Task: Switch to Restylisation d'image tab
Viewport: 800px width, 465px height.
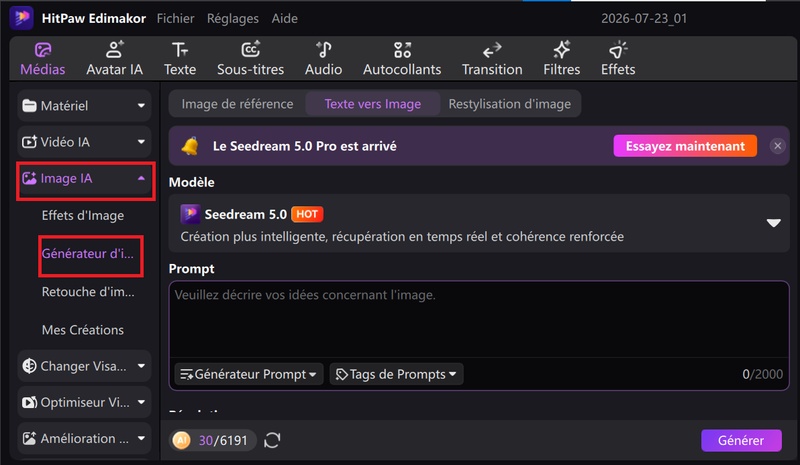Action: pos(509,104)
